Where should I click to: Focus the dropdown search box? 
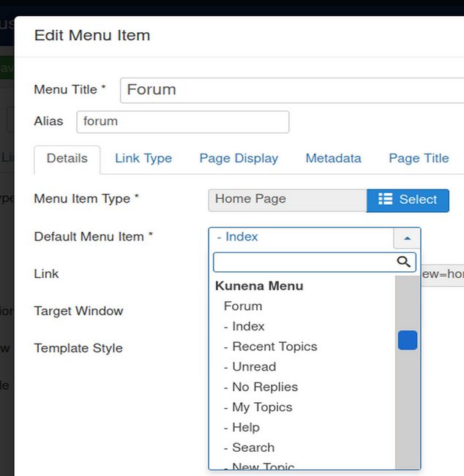304,262
